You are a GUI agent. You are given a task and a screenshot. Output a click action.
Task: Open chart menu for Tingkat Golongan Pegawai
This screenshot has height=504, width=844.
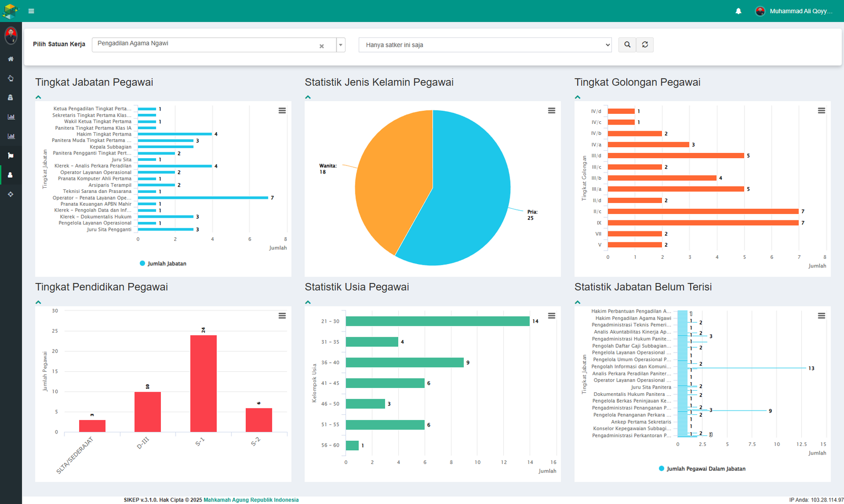coord(821,111)
